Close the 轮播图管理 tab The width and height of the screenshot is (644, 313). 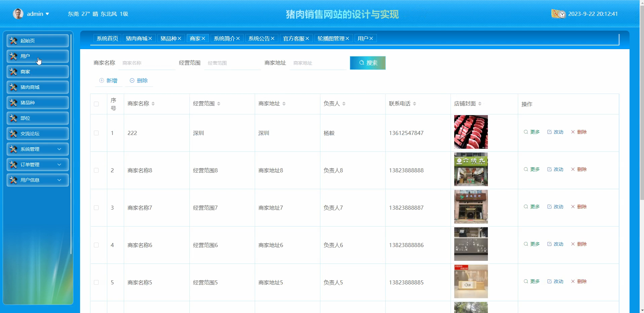[347, 38]
